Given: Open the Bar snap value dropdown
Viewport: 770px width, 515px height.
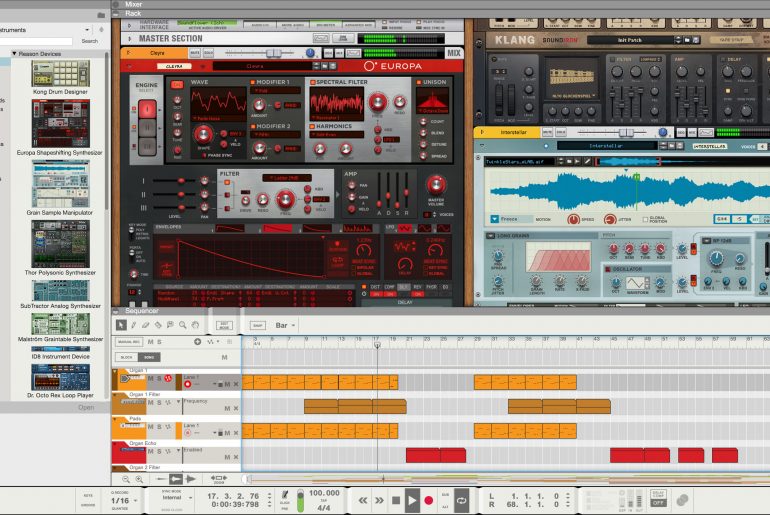Looking at the screenshot, I should pos(287,325).
